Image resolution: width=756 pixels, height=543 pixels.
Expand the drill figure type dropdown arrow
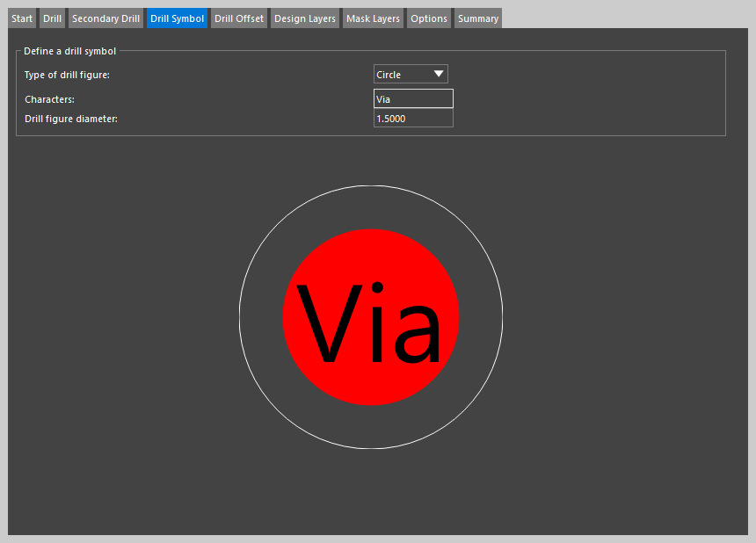(x=439, y=75)
